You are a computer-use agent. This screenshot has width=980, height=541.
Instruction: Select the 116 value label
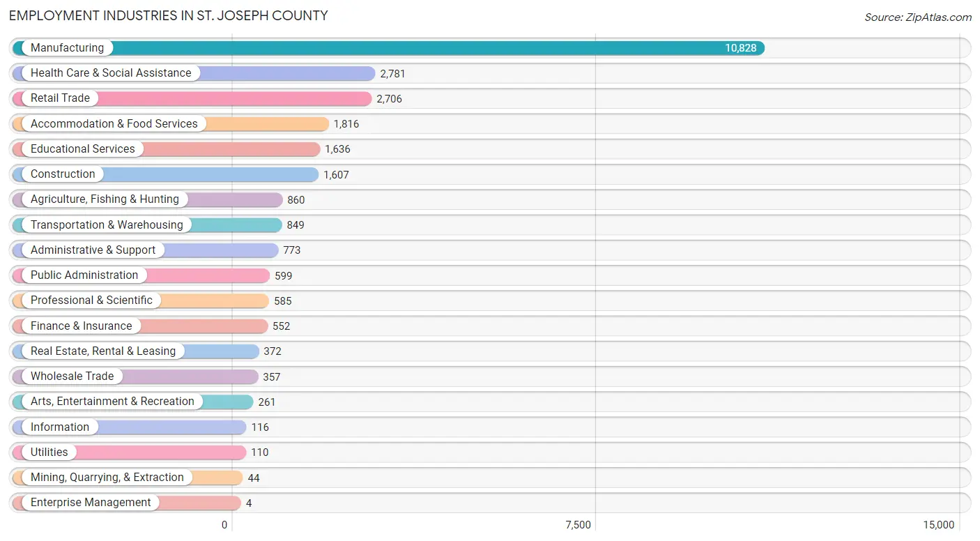[260, 427]
